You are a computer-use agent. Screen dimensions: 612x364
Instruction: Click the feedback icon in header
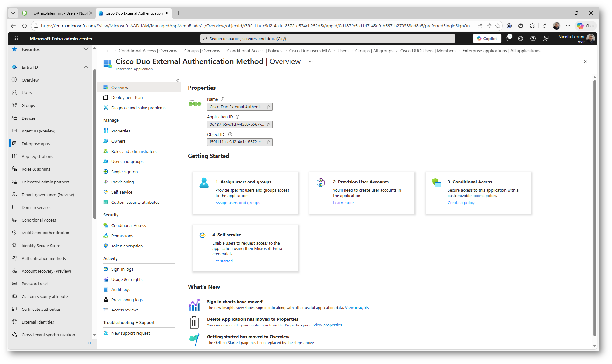546,39
